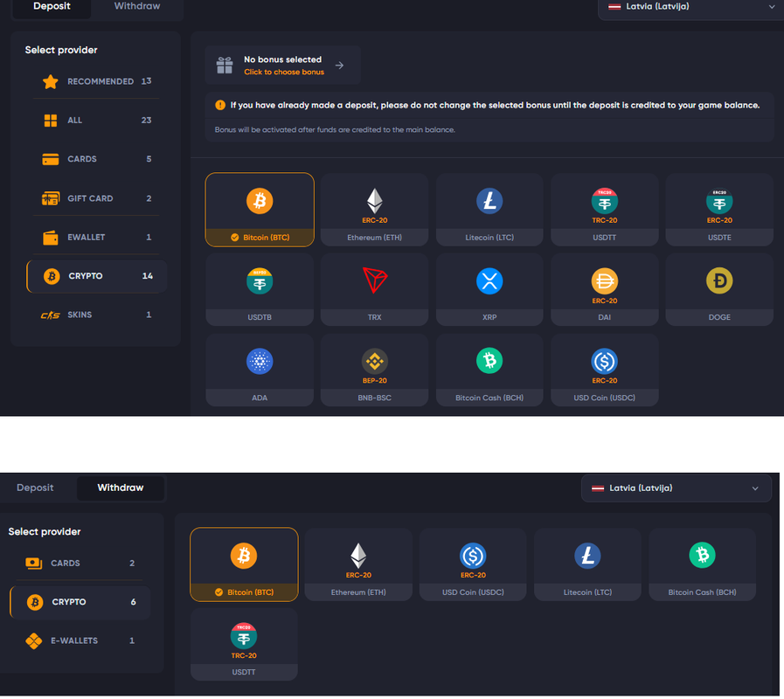Open SKINS provider category
Screen dimensions: 784x699
point(96,315)
